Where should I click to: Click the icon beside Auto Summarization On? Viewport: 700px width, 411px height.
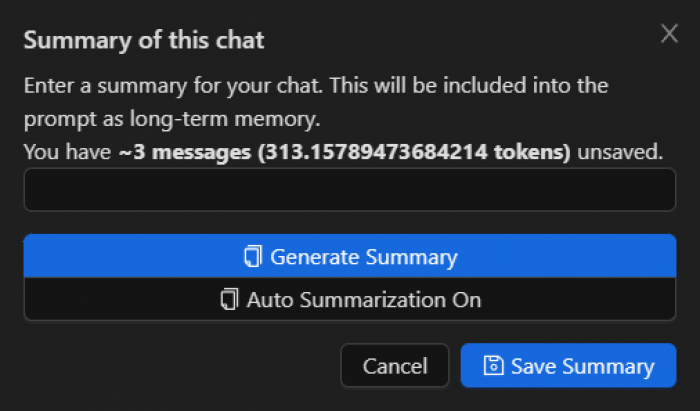(x=229, y=299)
